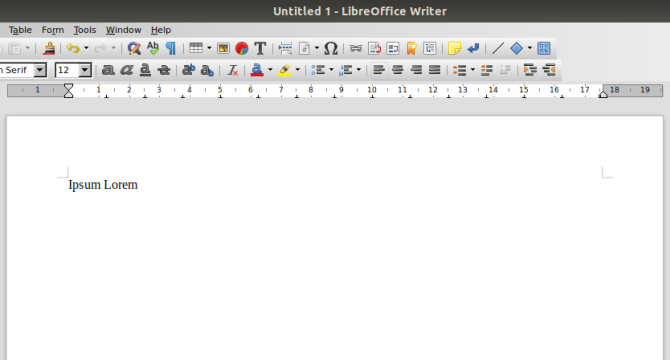Screen dimensions: 670x360
Task: Insert cross-reference icon
Action: click(430, 48)
